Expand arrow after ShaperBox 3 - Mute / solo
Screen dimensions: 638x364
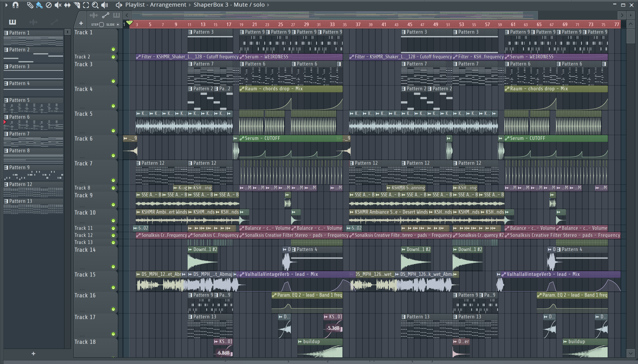(x=268, y=5)
